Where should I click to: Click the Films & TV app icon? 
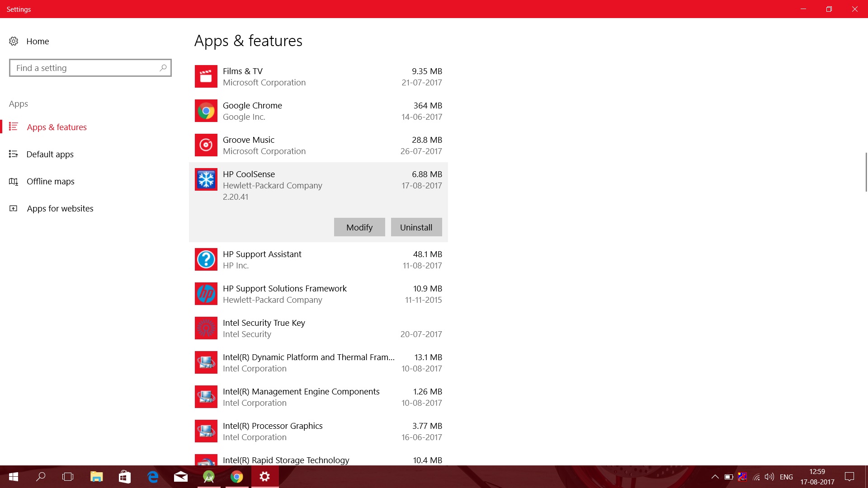(x=206, y=76)
